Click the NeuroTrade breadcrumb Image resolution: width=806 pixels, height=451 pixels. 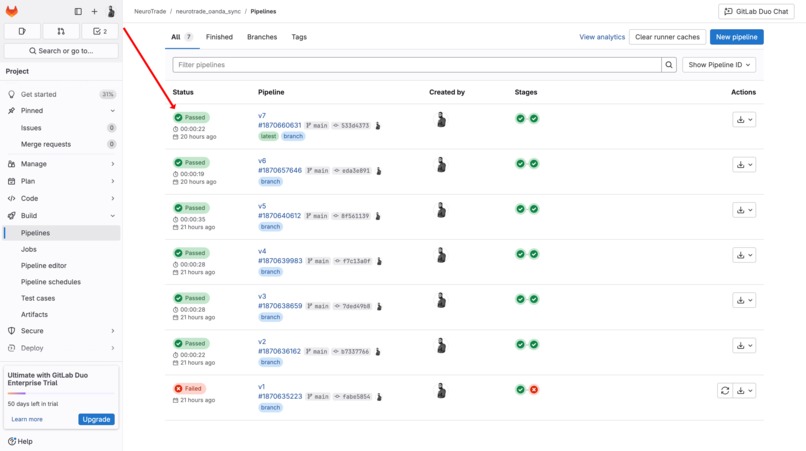(x=150, y=11)
